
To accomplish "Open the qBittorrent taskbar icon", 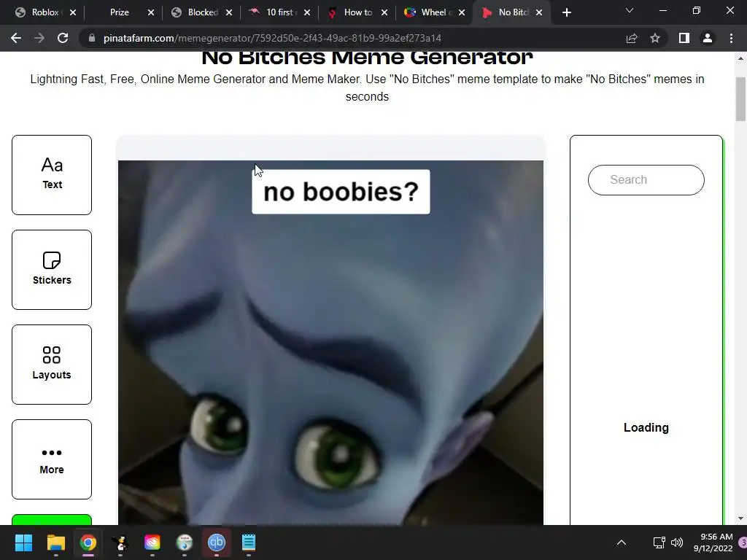I will [x=216, y=542].
